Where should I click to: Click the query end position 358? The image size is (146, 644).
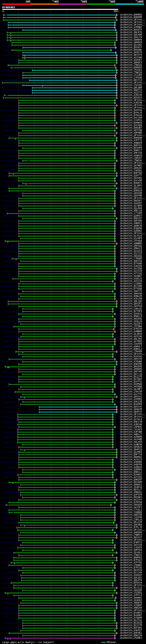115,11
